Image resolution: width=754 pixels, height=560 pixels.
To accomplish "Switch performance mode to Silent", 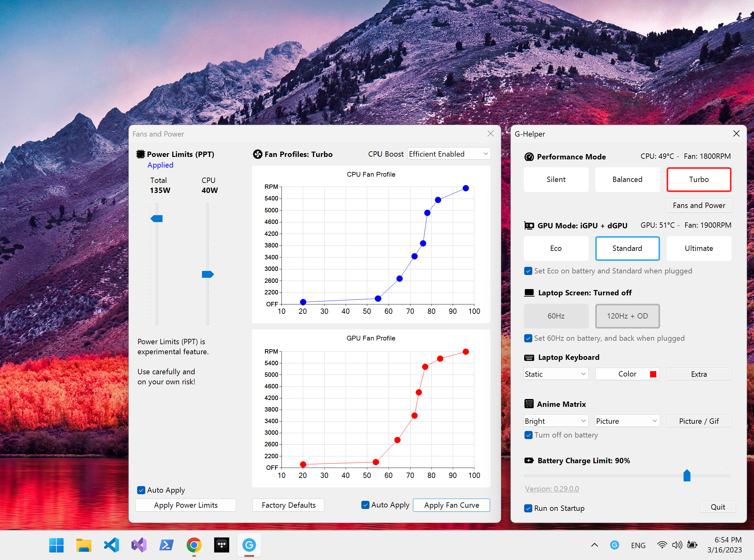I will coord(556,179).
